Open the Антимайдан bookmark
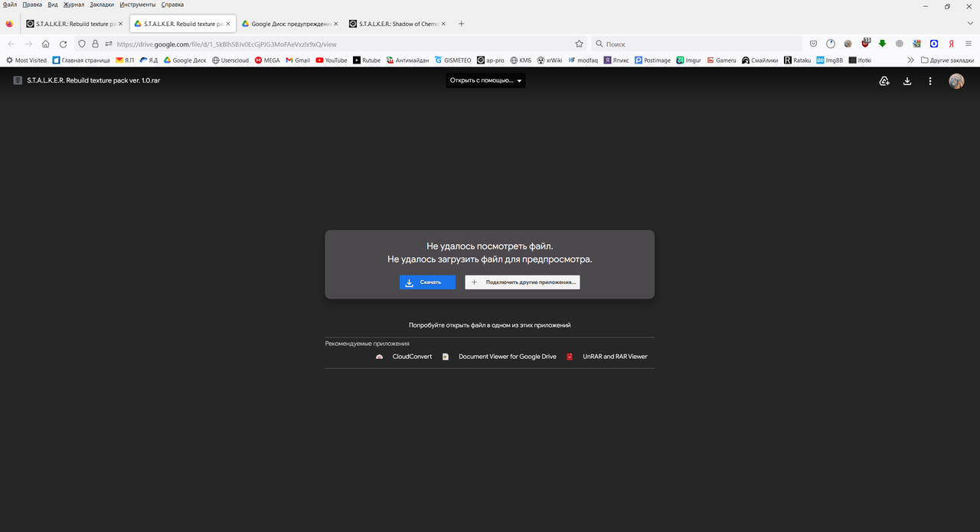Image resolution: width=980 pixels, height=532 pixels. pos(408,60)
